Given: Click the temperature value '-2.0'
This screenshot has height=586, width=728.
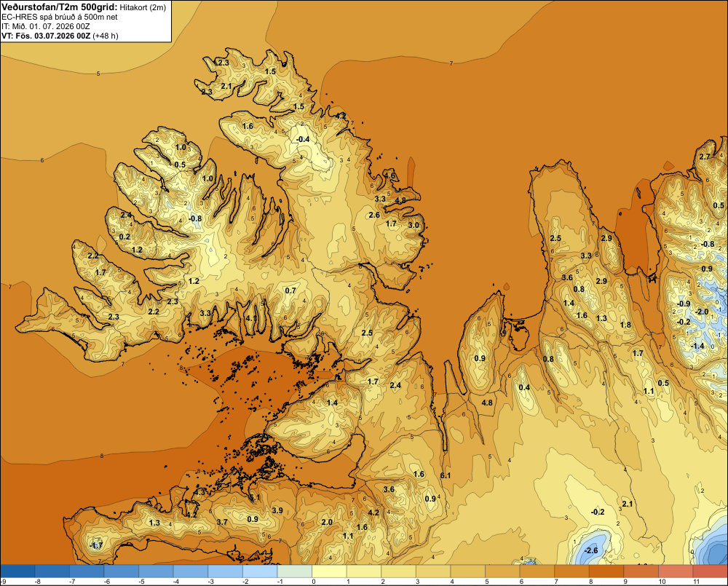Looking at the screenshot, I should pos(702,312).
